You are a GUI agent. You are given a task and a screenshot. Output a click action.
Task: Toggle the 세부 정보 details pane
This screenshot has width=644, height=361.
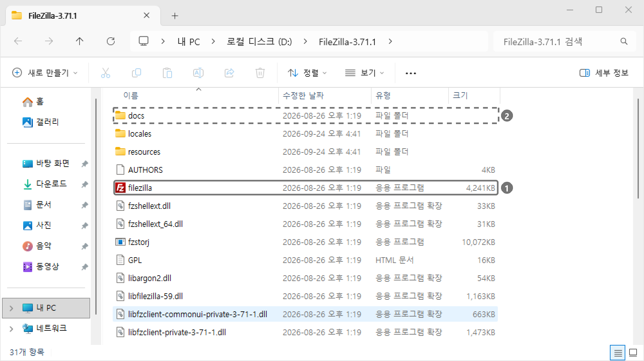pos(604,73)
